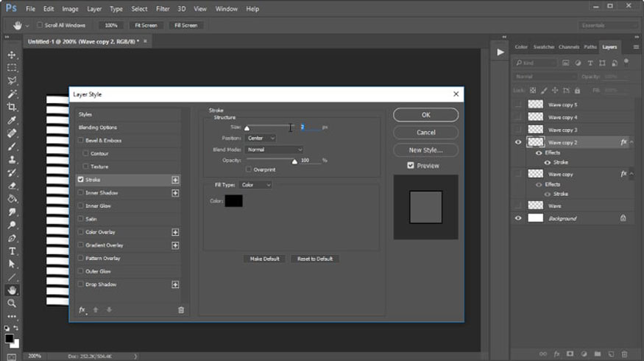This screenshot has width=644, height=361.
Task: Uncheck the Stroke style checkbox
Action: pyautogui.click(x=80, y=180)
